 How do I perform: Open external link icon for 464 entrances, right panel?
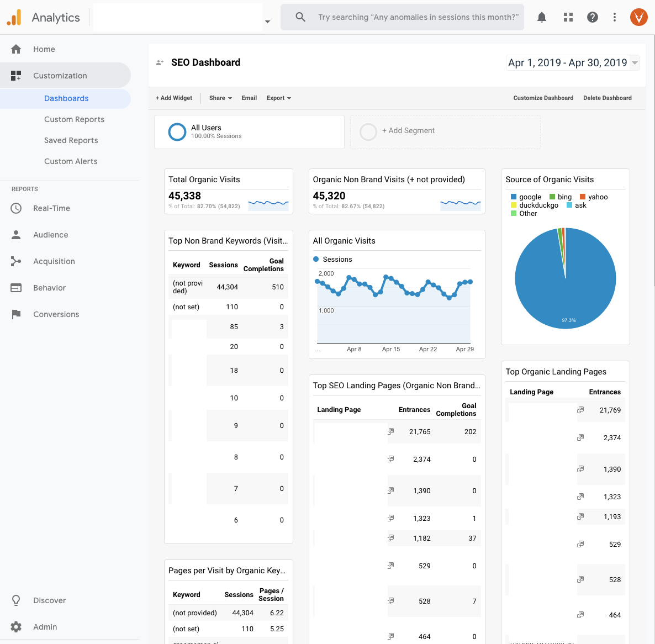580,615
